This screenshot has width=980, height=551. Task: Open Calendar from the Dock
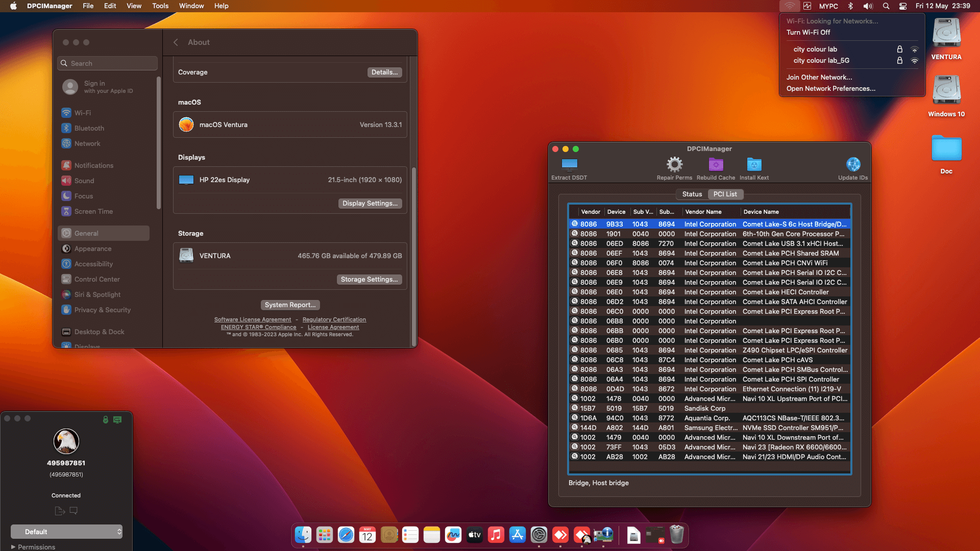367,535
